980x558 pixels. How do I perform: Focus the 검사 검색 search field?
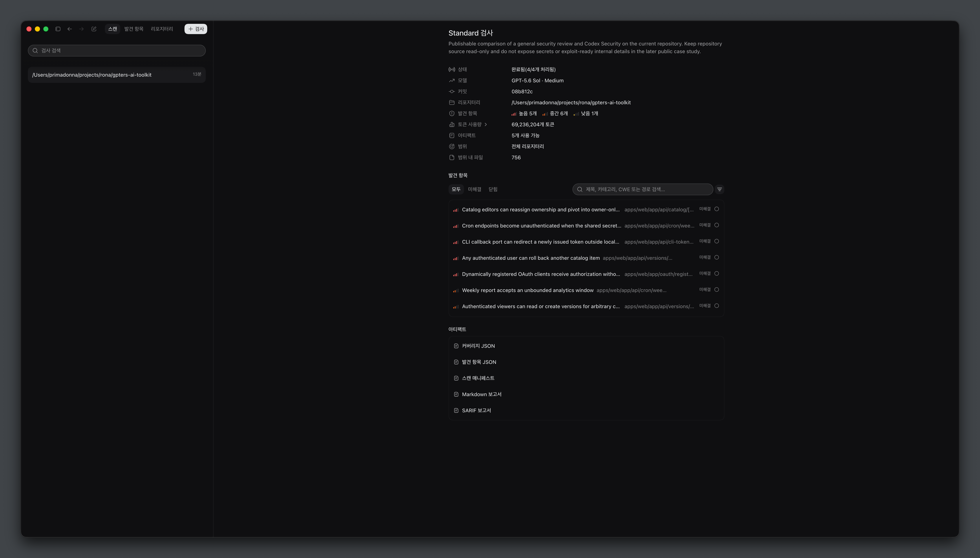point(117,51)
